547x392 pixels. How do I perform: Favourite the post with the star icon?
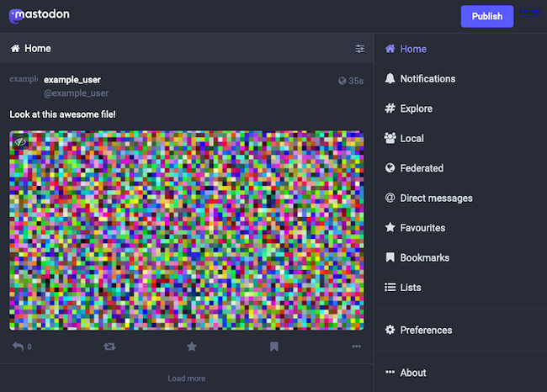click(192, 346)
